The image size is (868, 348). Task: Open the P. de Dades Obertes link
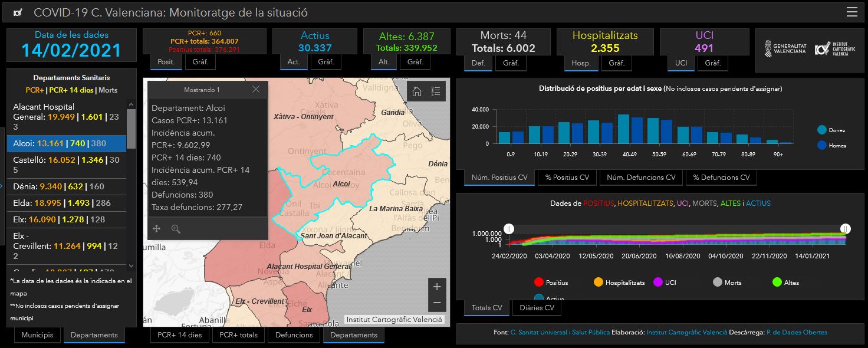pyautogui.click(x=797, y=333)
